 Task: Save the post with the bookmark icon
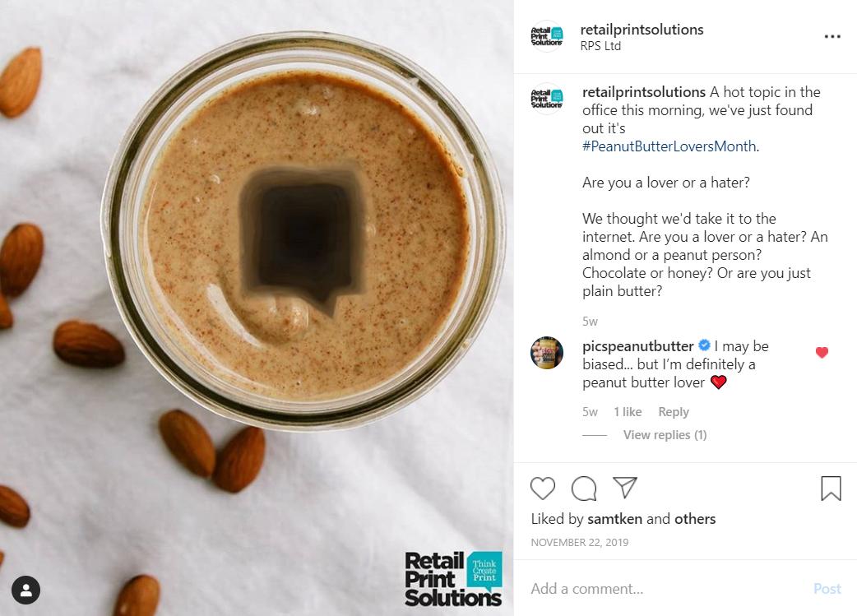pos(831,488)
